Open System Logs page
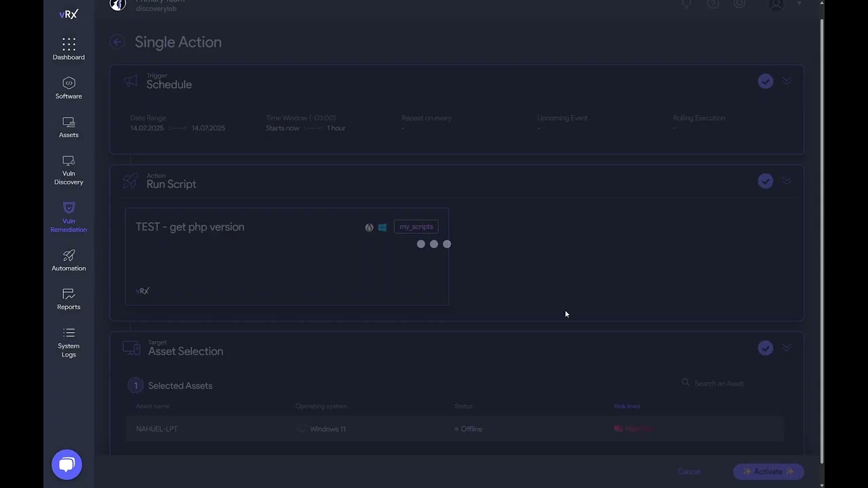This screenshot has width=868, height=488. (68, 342)
